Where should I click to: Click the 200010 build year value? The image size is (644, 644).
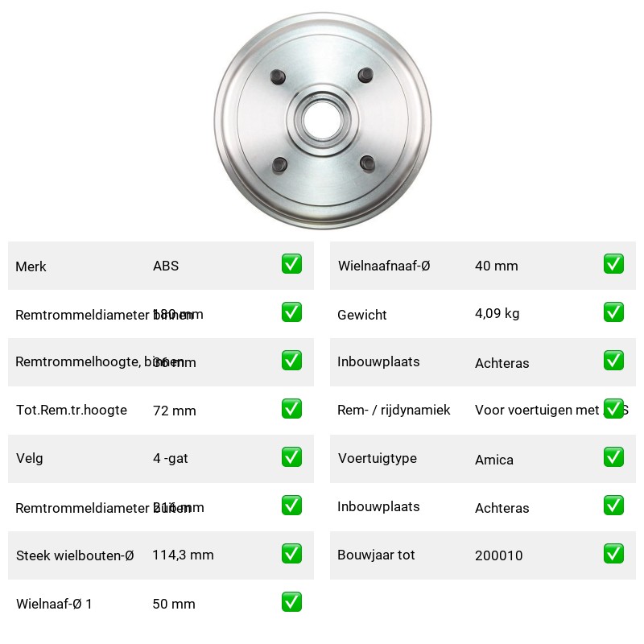pos(498,555)
